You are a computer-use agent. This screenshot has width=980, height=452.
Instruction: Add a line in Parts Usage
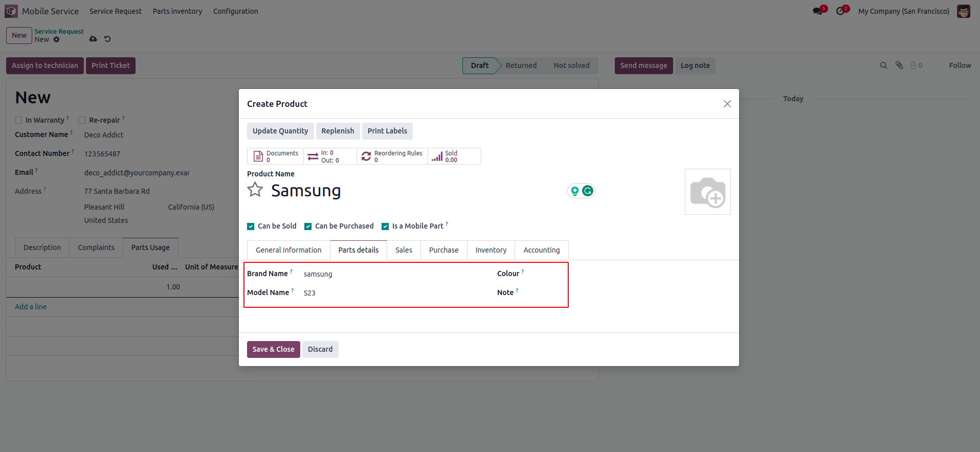[31, 307]
